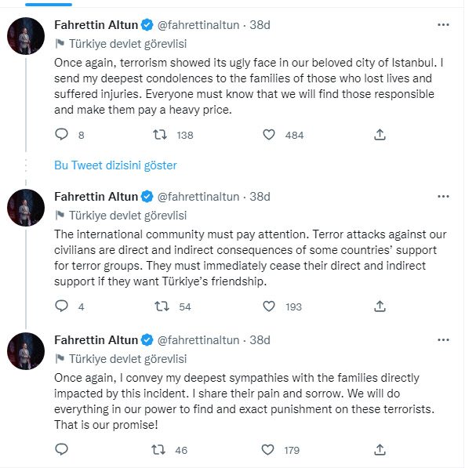Like the tweet with 179 likes
476x468 pixels.
(269, 450)
